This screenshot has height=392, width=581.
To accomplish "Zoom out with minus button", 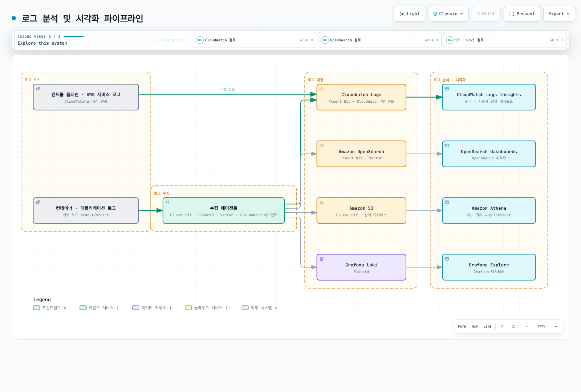I will [527, 327].
